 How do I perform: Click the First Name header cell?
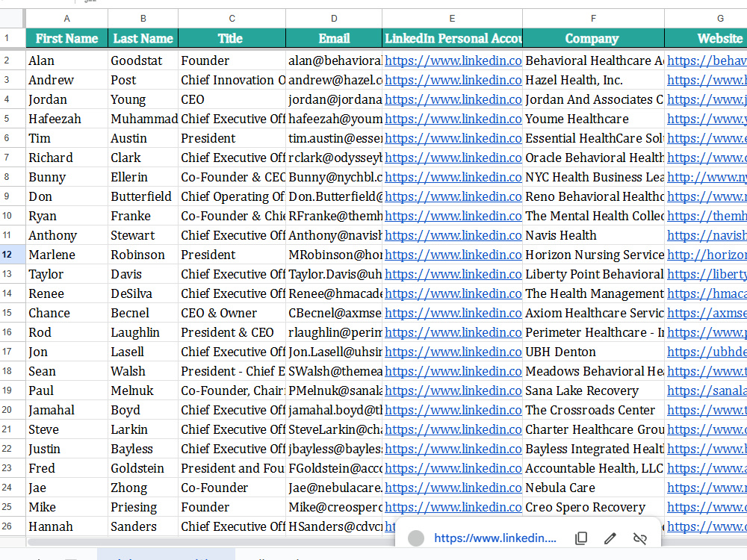point(66,38)
